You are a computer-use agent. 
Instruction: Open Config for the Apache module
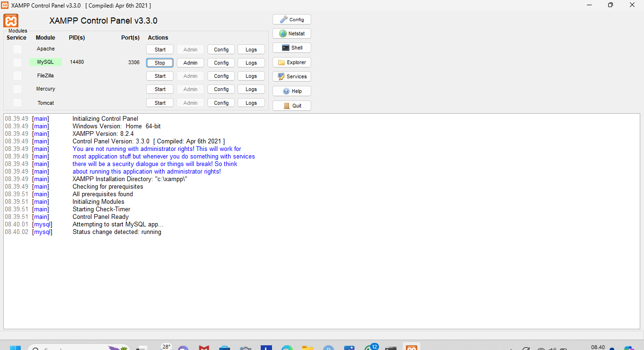click(x=221, y=50)
